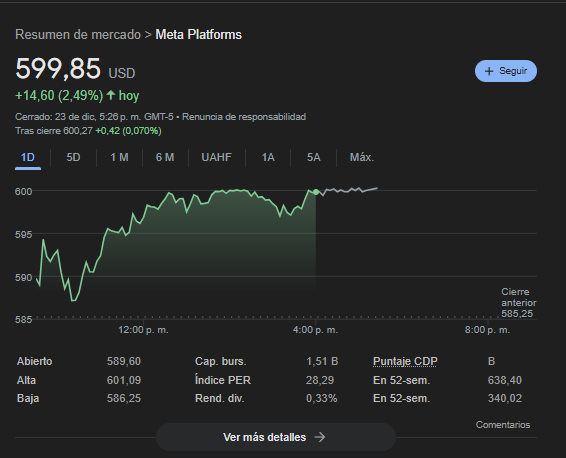Show the Máx. full history tab
This screenshot has height=458, width=566.
tap(362, 158)
